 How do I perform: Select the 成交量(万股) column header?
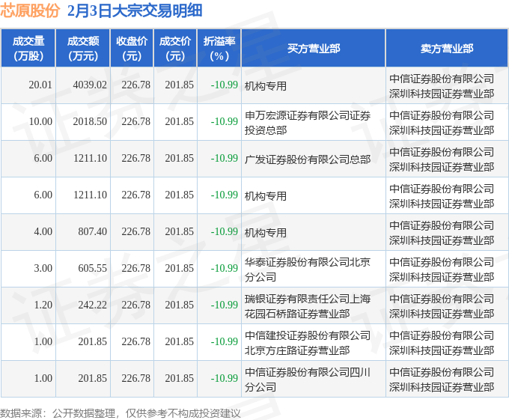click(x=28, y=49)
